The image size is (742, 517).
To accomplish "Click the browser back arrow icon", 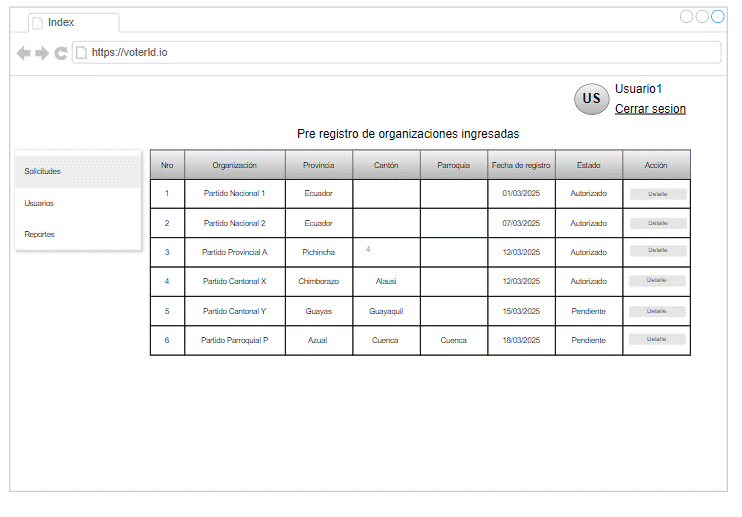I will pos(24,53).
